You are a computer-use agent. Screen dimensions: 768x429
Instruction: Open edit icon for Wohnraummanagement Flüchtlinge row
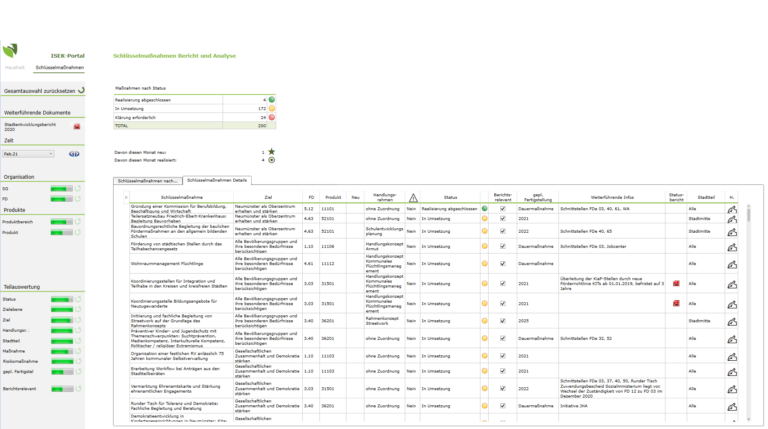point(732,264)
